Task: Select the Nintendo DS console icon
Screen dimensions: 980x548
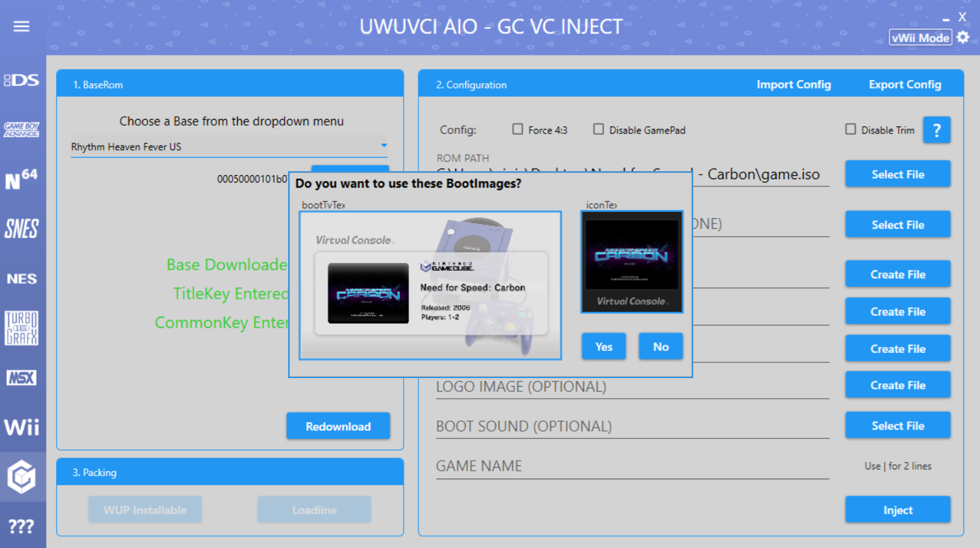Action: 22,80
